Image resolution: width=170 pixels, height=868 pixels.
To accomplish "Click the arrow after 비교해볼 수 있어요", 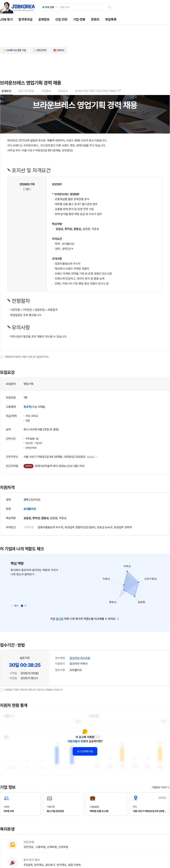I will [118, 619].
